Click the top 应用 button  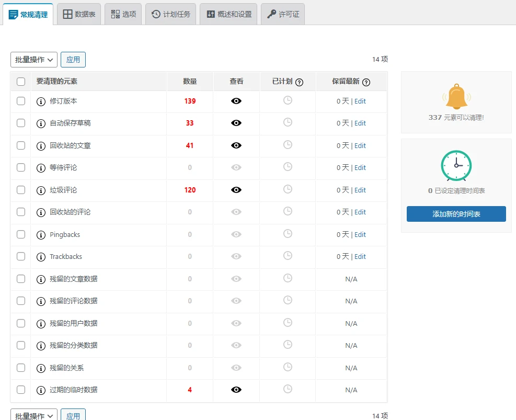[x=73, y=59]
